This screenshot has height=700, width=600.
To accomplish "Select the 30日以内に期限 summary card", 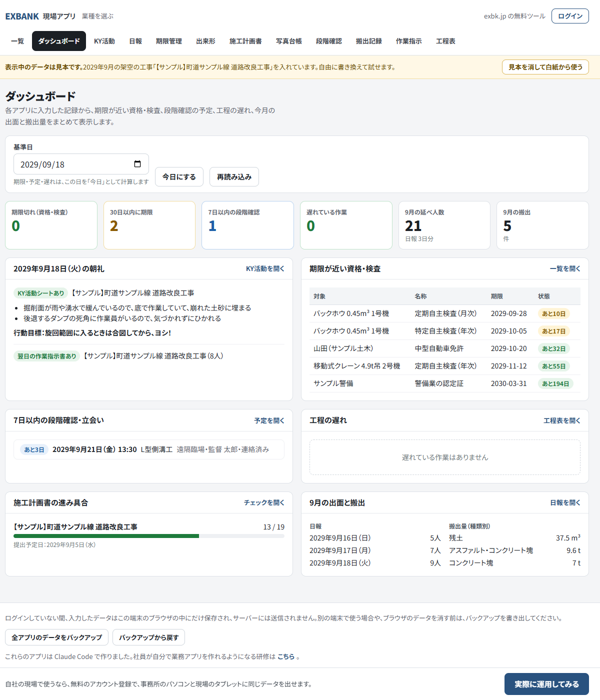I will pos(149,225).
